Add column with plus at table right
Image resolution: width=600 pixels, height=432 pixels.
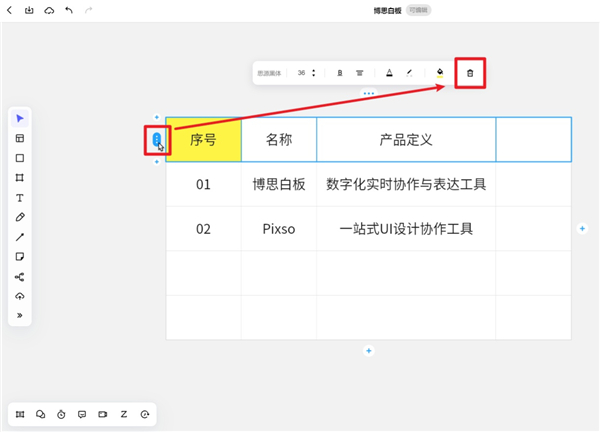582,229
